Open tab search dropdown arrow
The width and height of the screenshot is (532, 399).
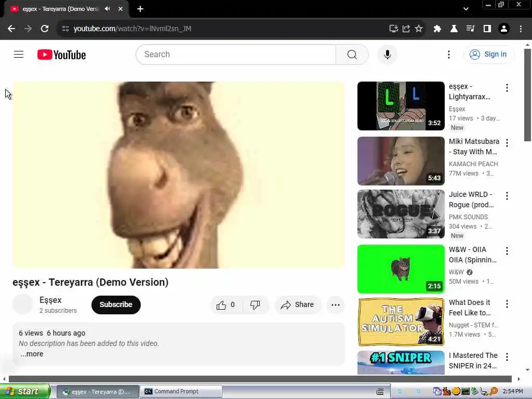click(x=466, y=9)
